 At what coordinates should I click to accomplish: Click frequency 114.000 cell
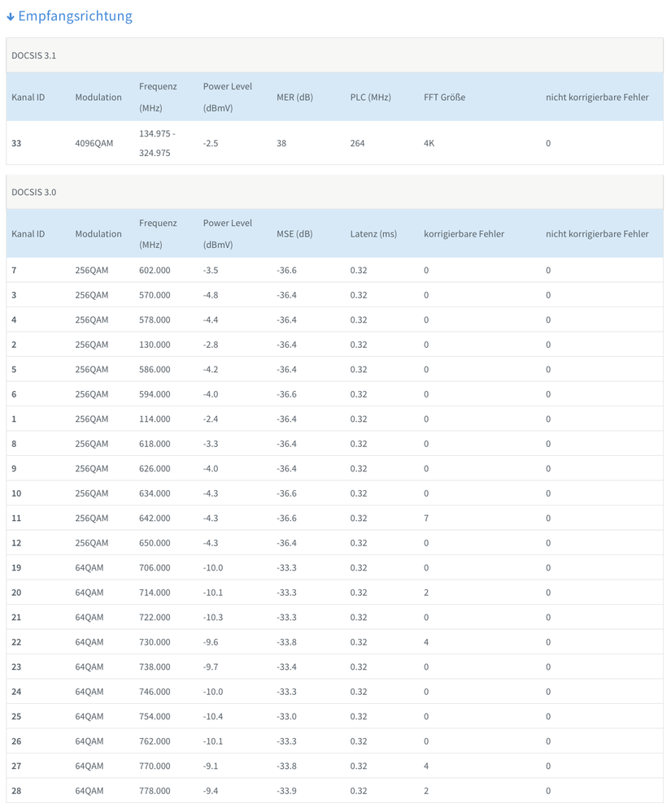tap(155, 419)
